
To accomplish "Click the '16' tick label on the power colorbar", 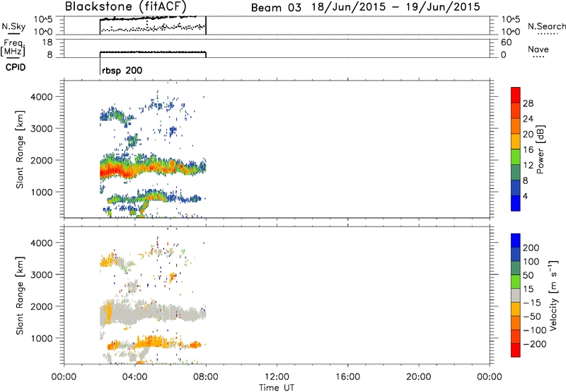I will click(528, 150).
